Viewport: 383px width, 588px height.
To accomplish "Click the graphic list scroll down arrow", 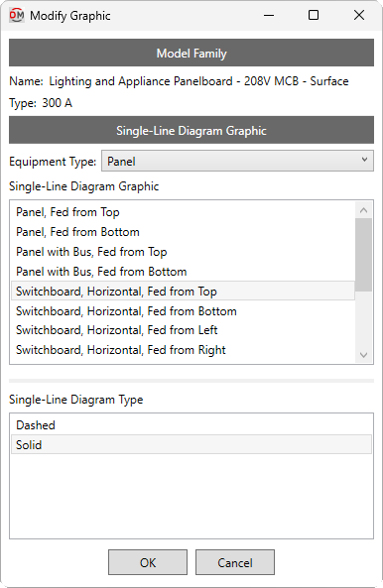I will [x=363, y=355].
